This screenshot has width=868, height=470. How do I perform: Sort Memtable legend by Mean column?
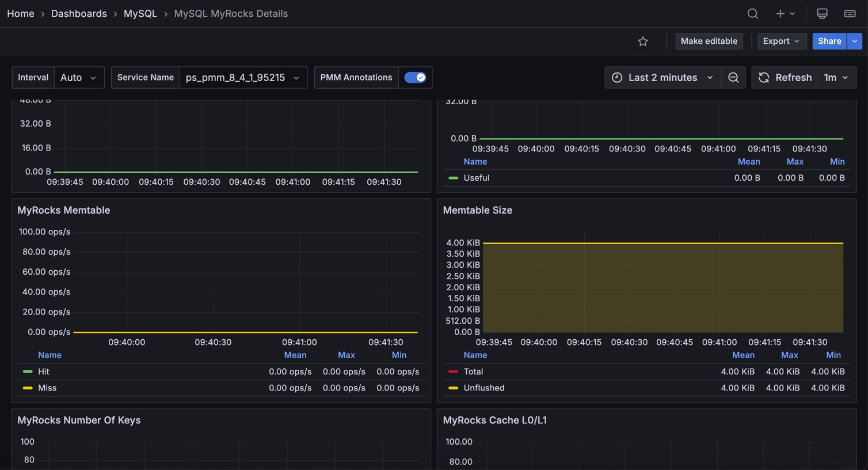[x=295, y=355]
